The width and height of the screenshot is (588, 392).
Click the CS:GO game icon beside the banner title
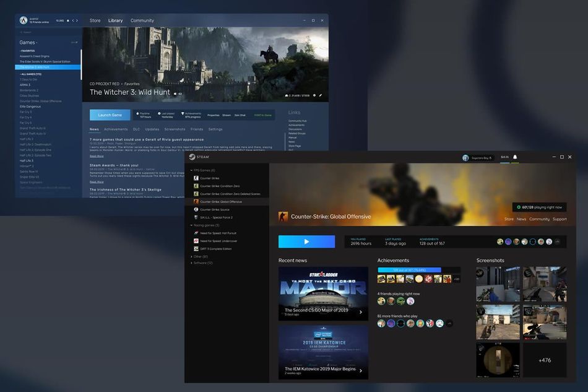(x=283, y=217)
